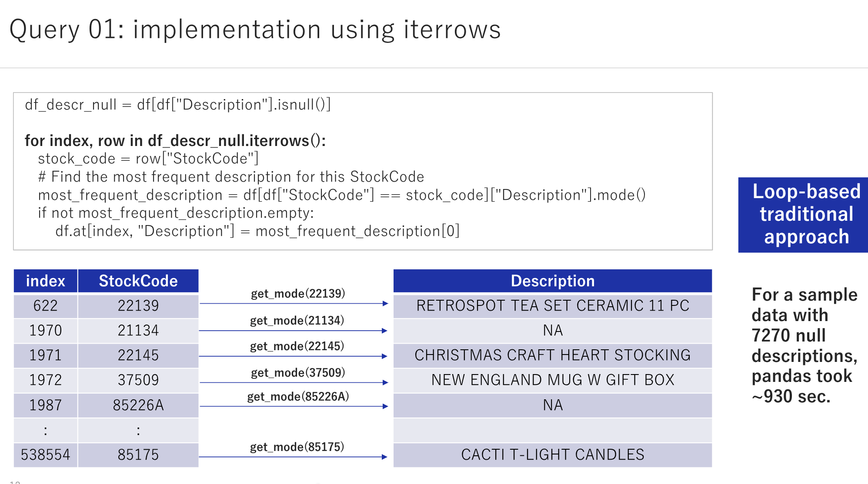Select the get_mode(22139) arrow label
The image size is (868, 484).
click(x=298, y=294)
